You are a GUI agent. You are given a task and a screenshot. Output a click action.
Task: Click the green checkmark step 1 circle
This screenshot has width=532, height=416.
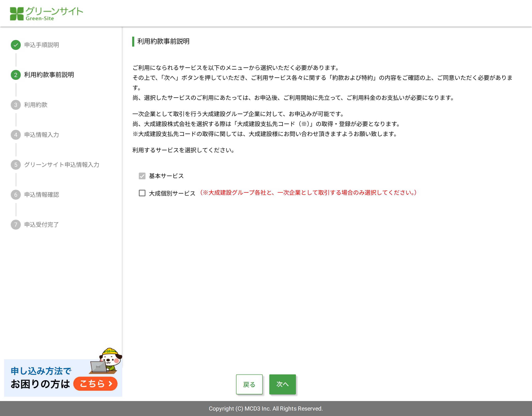click(16, 45)
